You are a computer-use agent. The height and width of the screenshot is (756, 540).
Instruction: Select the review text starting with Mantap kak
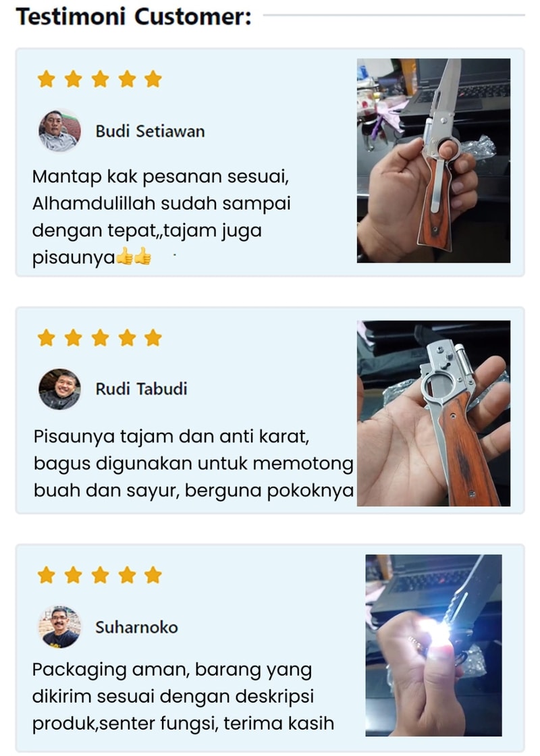(x=161, y=217)
